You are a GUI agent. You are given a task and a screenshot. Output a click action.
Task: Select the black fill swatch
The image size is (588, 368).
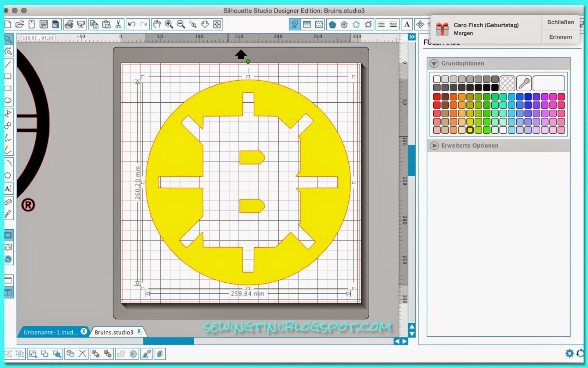[495, 88]
